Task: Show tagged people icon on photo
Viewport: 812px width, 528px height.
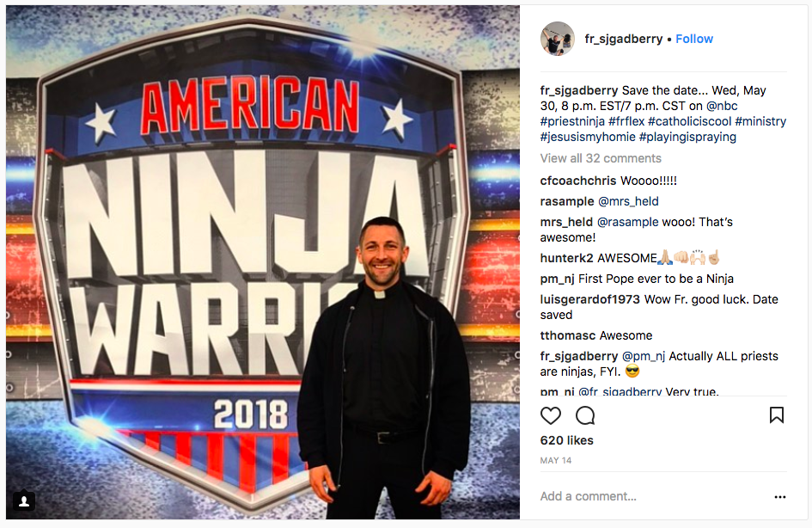Action: click(24, 501)
